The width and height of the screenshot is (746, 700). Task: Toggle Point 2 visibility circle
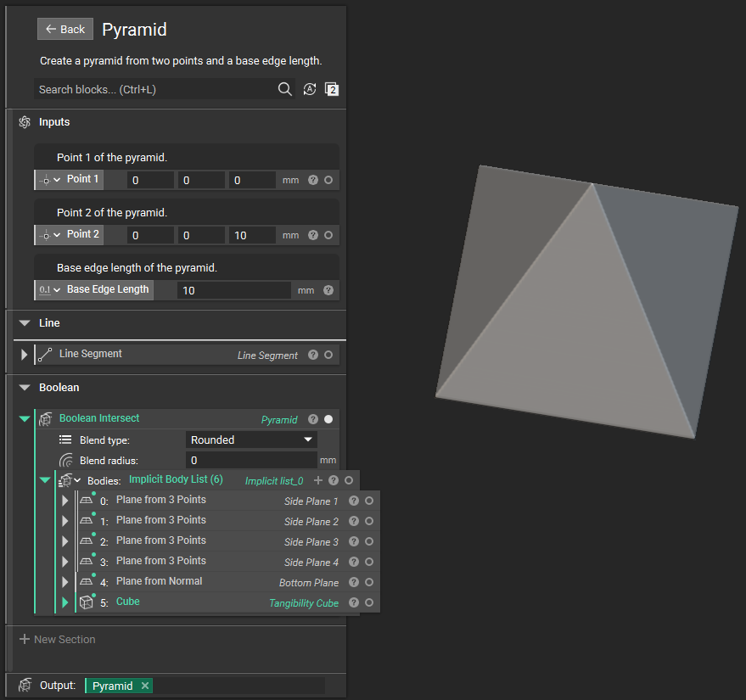tap(328, 235)
